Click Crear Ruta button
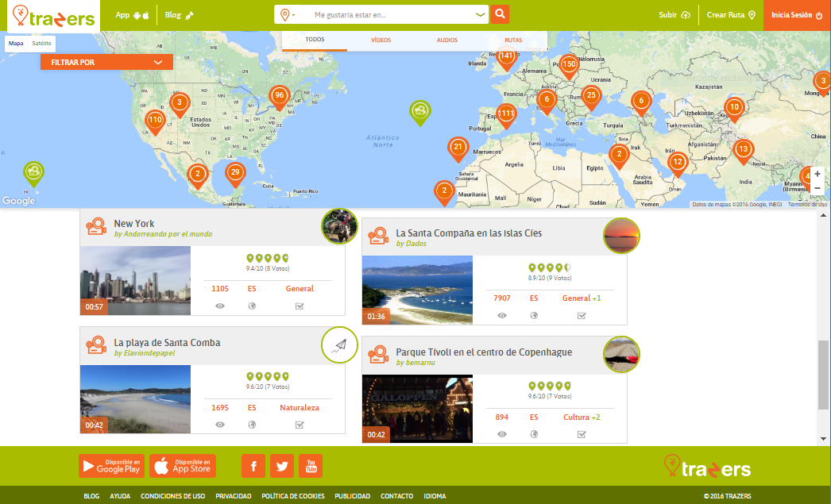831x504 pixels. click(x=731, y=15)
